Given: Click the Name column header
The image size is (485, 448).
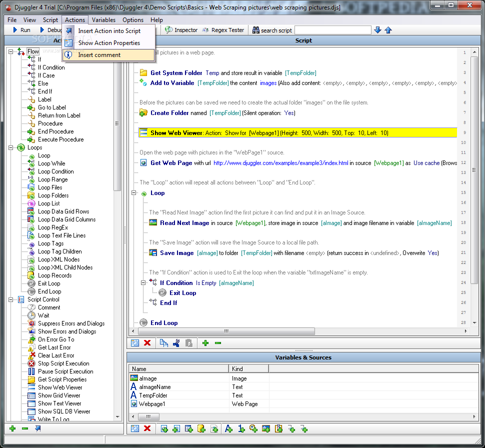Looking at the screenshot, I should coord(179,369).
